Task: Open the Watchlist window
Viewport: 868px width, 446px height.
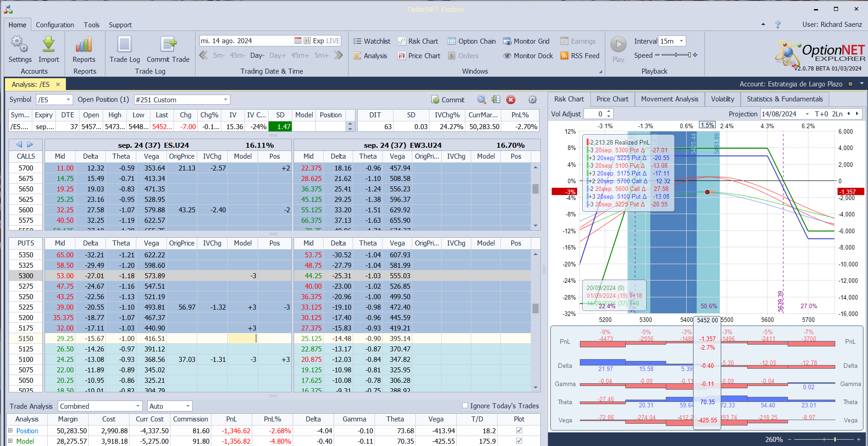Action: click(x=372, y=41)
